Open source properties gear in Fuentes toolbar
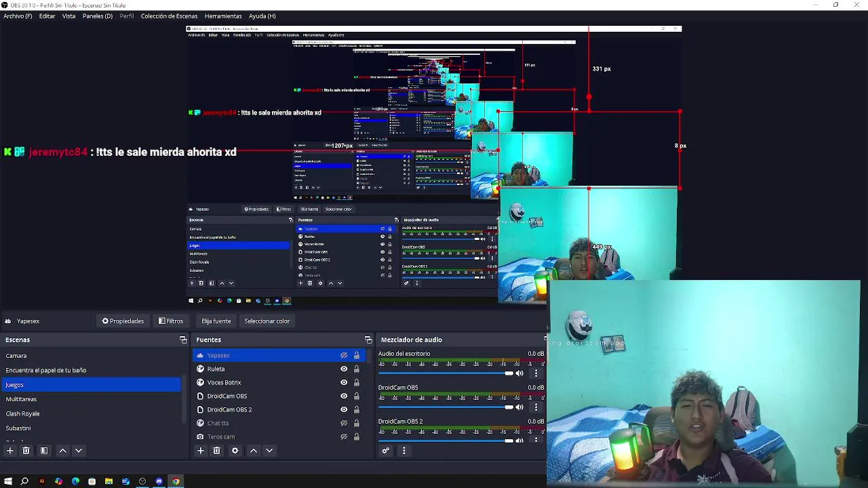Viewport: 868px width, 488px height. coord(235,451)
